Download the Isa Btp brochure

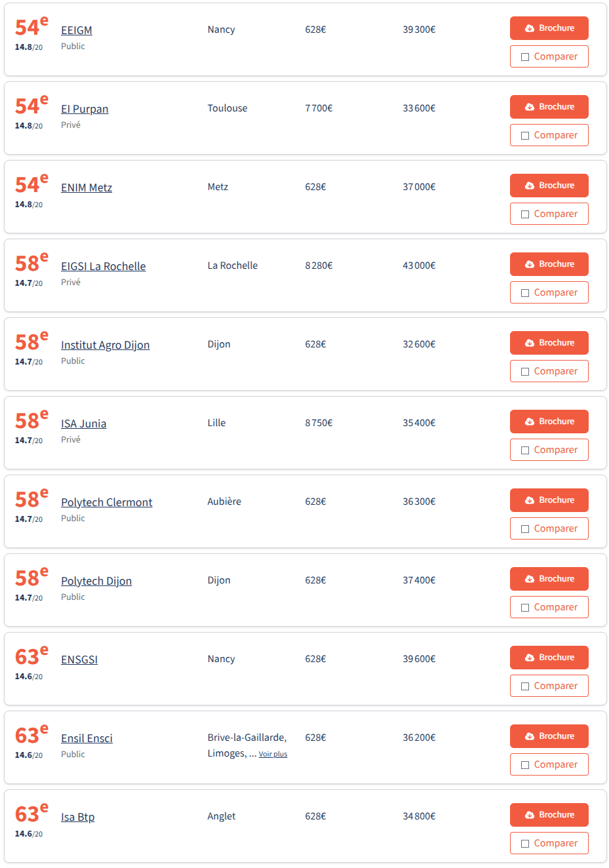tap(549, 815)
